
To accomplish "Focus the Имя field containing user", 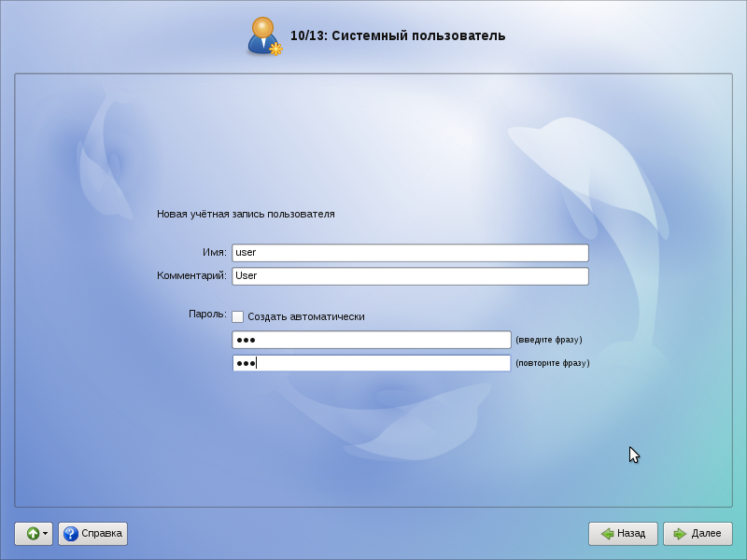I will click(410, 253).
